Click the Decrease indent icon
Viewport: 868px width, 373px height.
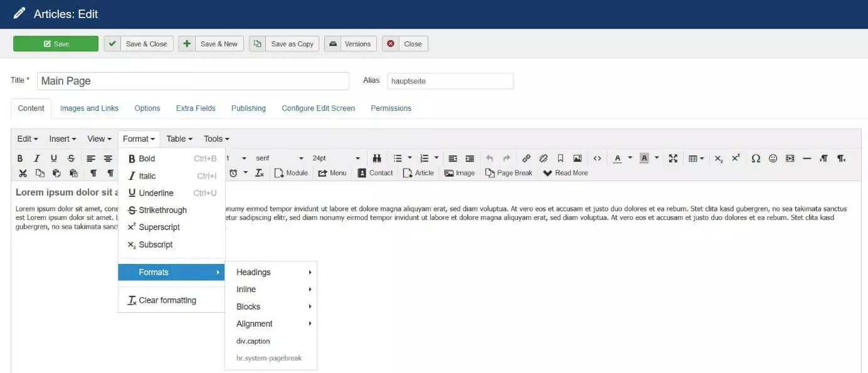pos(453,159)
